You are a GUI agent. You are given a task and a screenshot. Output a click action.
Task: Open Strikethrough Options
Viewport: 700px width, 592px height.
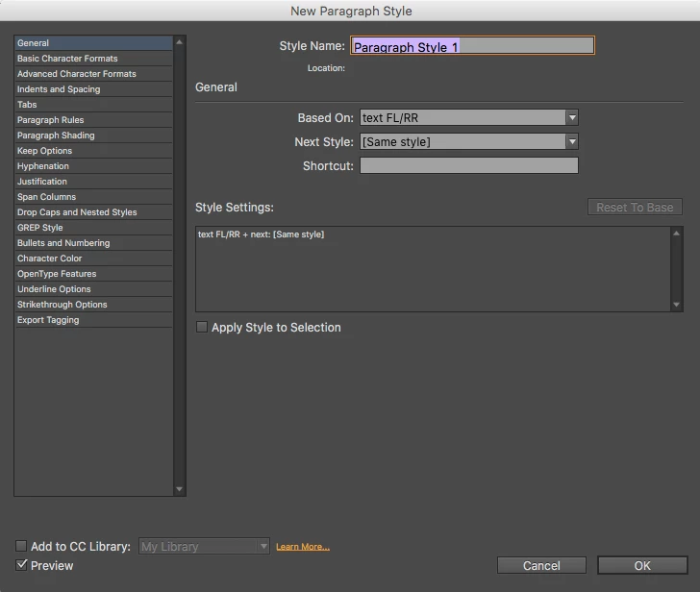tap(94, 305)
